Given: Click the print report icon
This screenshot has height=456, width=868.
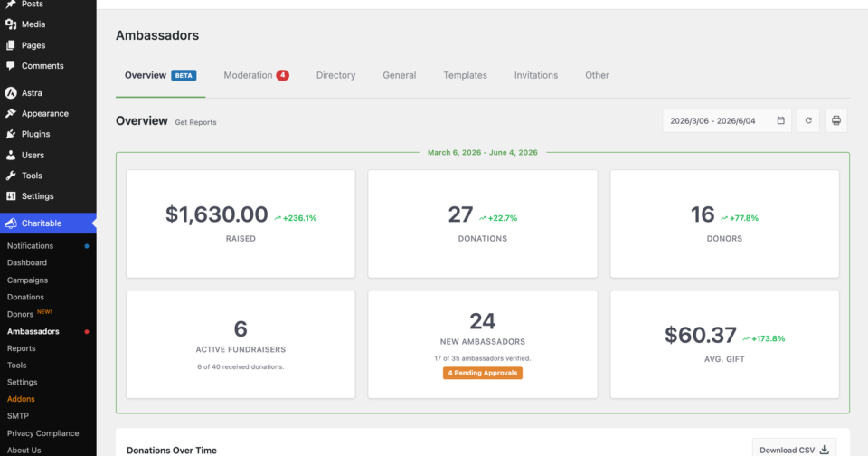Looking at the screenshot, I should point(835,120).
